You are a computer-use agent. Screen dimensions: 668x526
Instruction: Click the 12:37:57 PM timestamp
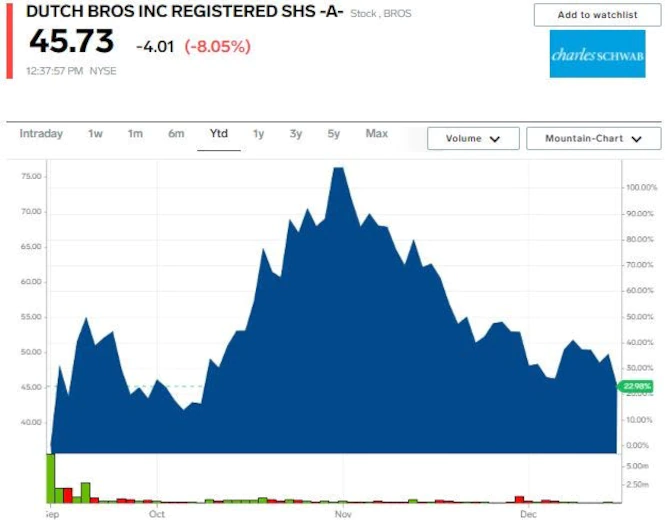55,71
